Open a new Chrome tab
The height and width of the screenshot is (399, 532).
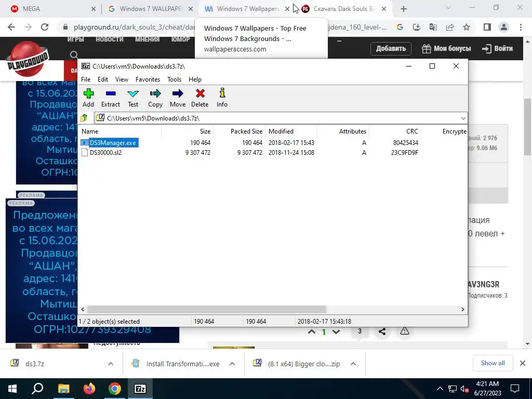click(x=403, y=9)
